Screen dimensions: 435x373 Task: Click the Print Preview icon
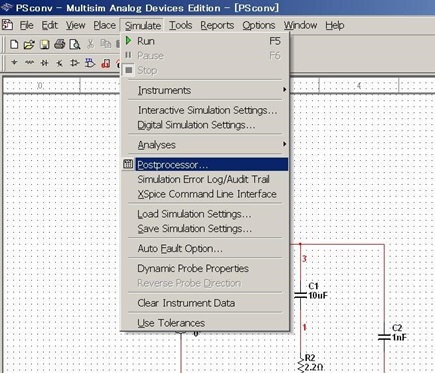[75, 44]
